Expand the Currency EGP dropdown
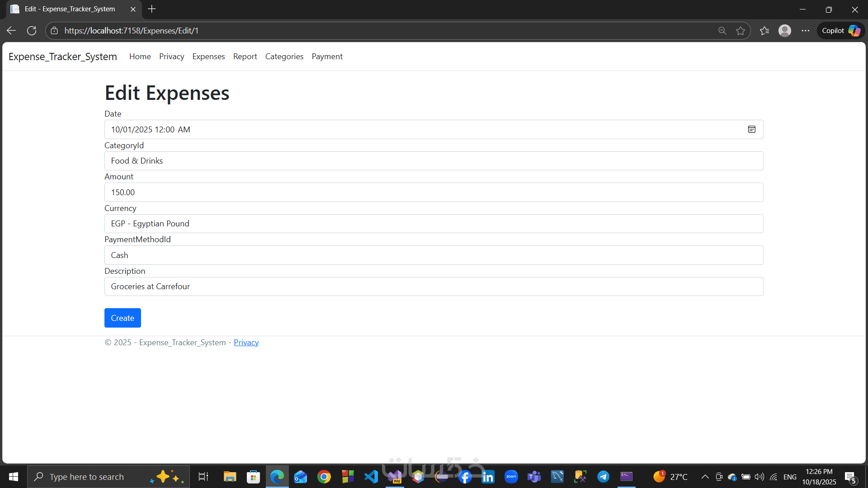868x488 pixels. 433,224
